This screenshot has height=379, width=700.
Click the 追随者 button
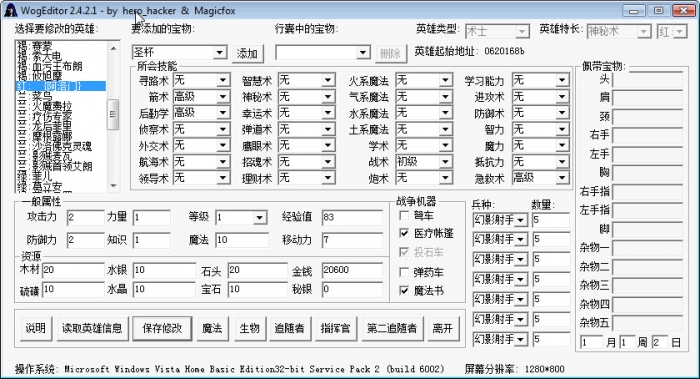[x=289, y=329]
